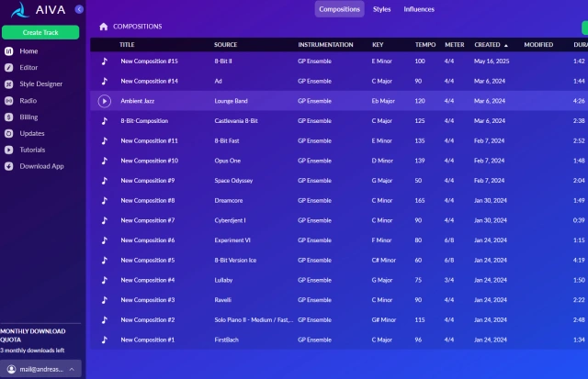Select the Ambient Jazz title text
Screen dimensions: 588x379
pos(137,101)
